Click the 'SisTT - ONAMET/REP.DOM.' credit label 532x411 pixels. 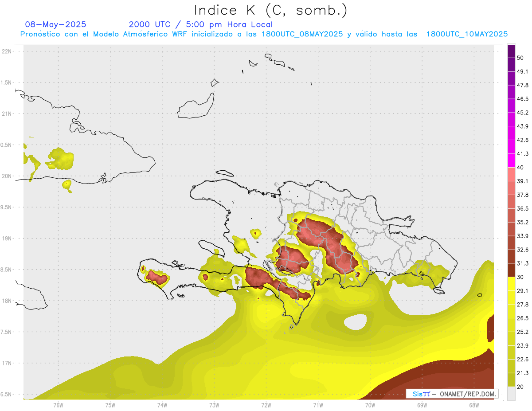click(x=452, y=394)
